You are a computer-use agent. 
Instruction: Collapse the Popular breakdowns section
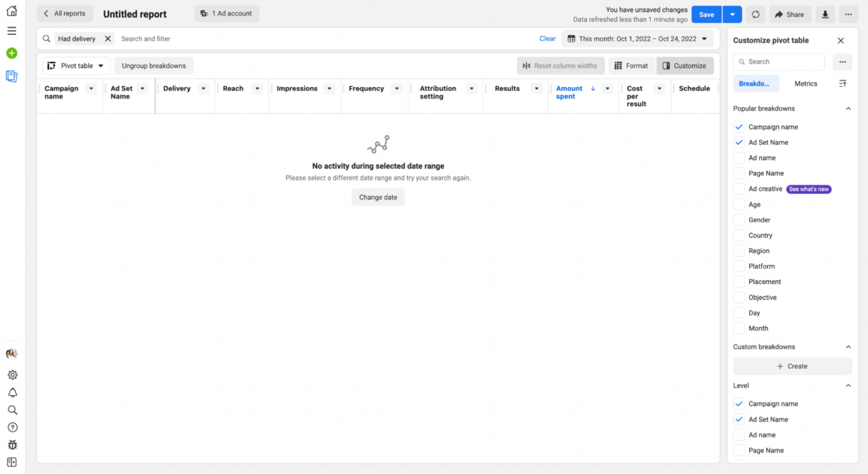(x=848, y=109)
